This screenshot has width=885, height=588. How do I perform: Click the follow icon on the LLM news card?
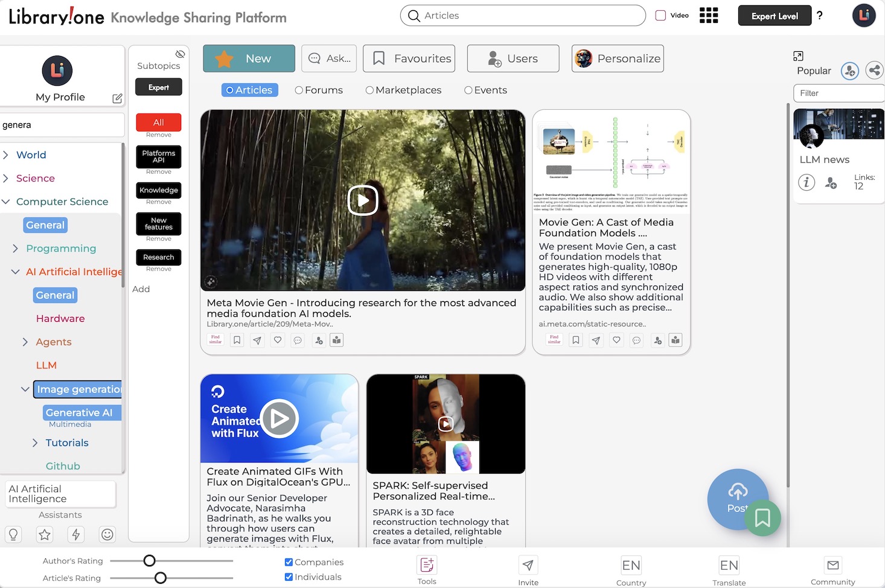point(831,183)
